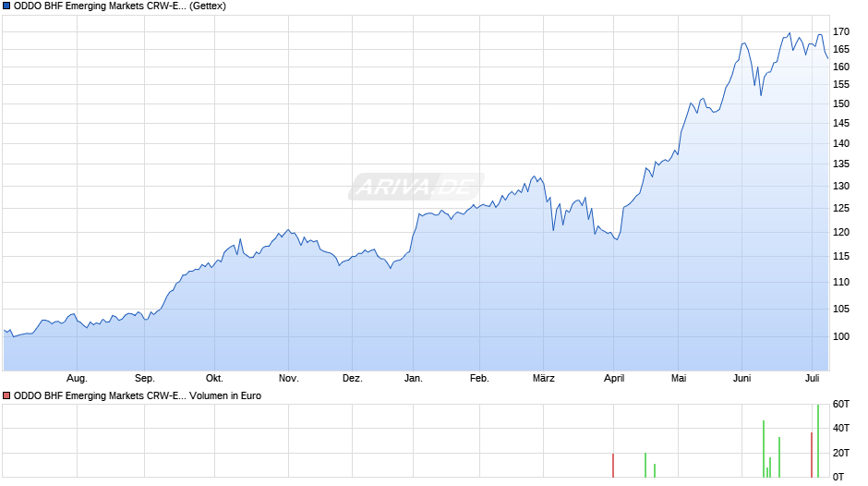Click the 165 price axis value
The image size is (868, 486).
point(841,50)
